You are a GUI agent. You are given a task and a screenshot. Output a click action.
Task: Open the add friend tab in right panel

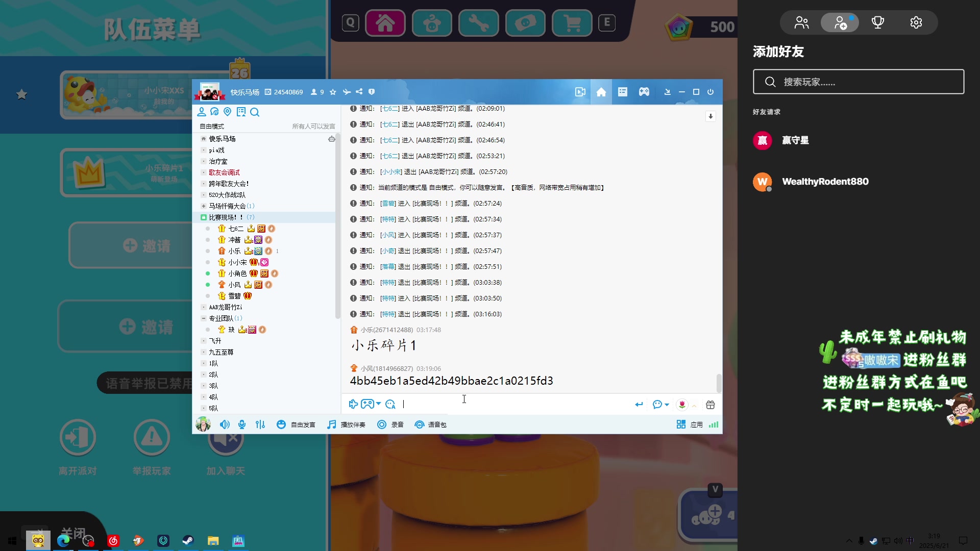click(840, 22)
